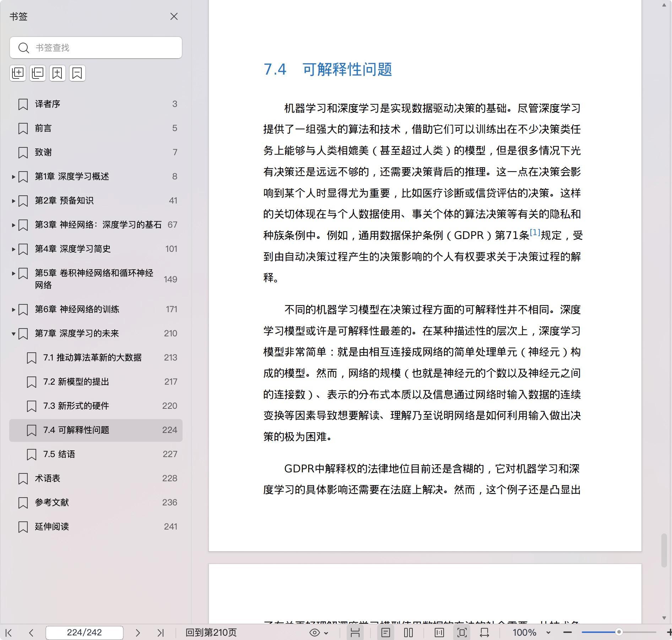Click the add bookmark icon
672x640 pixels.
pyautogui.click(x=58, y=73)
